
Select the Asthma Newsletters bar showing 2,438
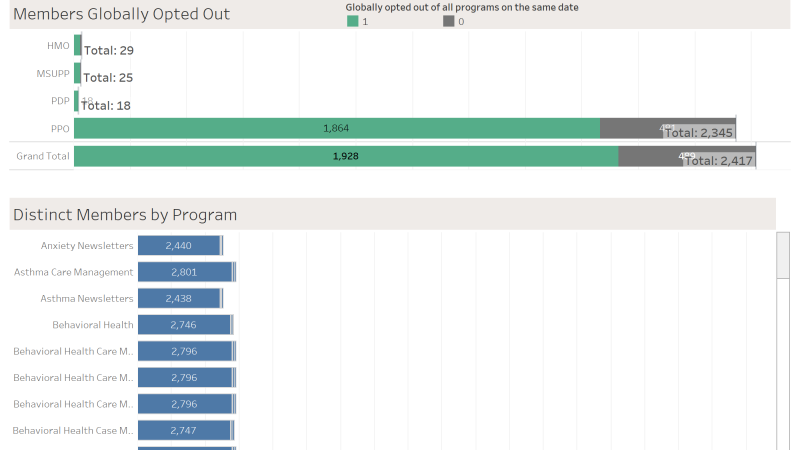[x=179, y=298]
